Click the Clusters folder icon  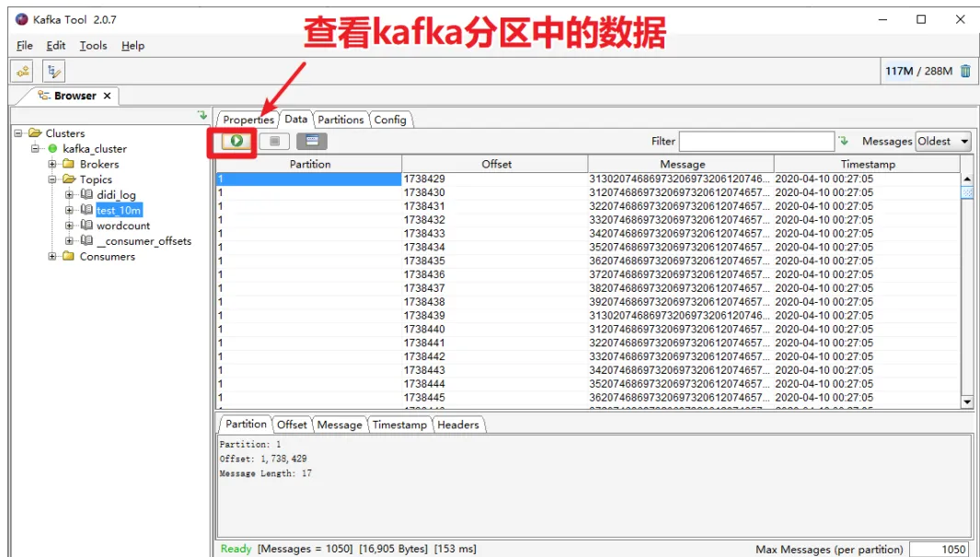point(35,133)
